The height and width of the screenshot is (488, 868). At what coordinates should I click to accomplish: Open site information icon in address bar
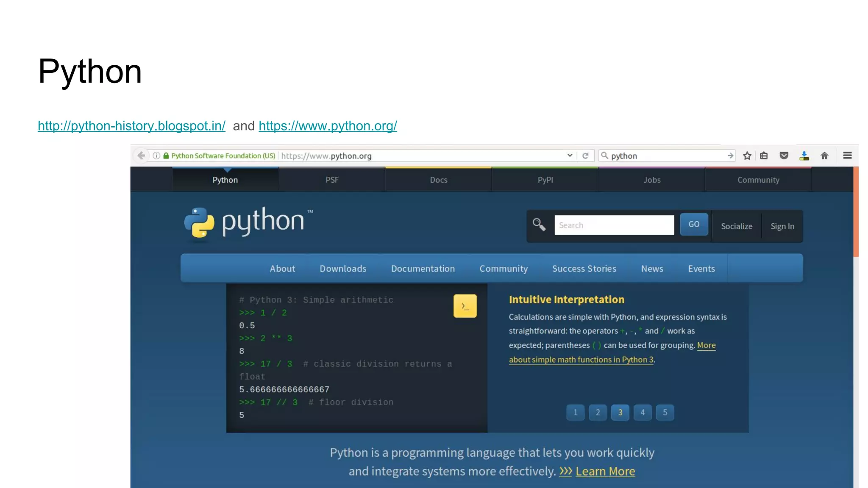tap(156, 156)
